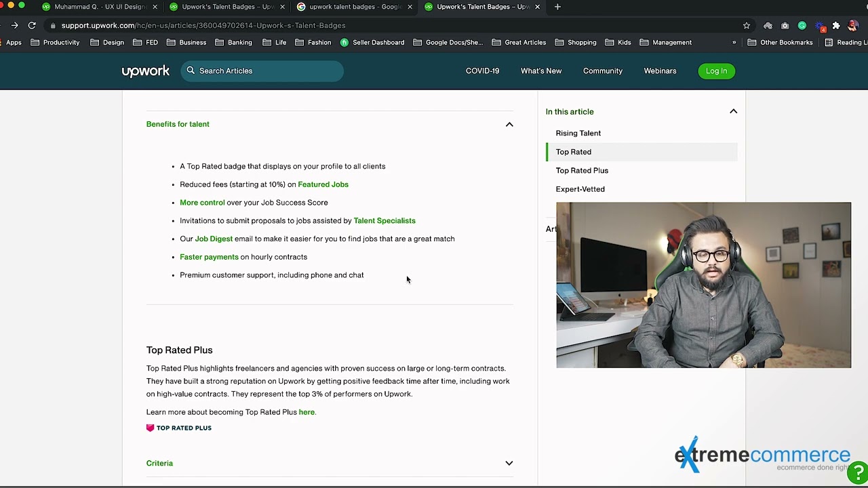This screenshot has height=488, width=868.
Task: Open the Faster payments link
Action: 209,257
